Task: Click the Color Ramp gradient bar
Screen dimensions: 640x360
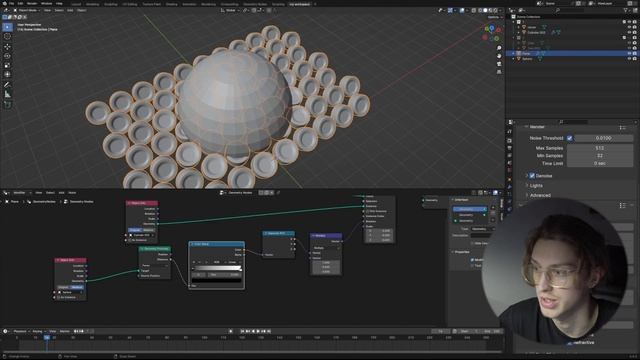Action: [x=217, y=269]
